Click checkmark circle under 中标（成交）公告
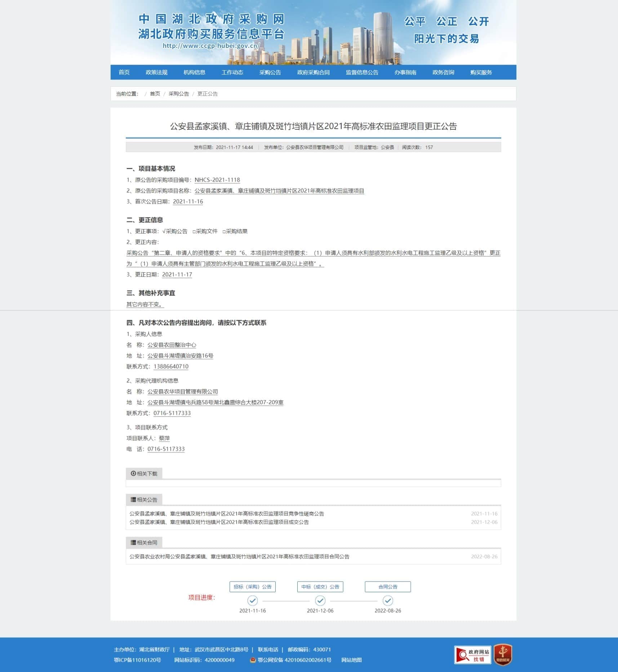 320,600
